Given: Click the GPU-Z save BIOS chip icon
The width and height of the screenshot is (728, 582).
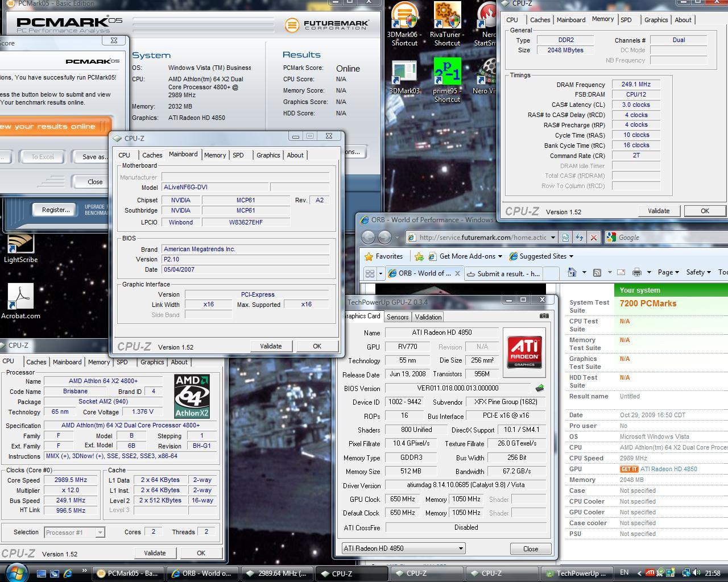Looking at the screenshot, I should 539,388.
